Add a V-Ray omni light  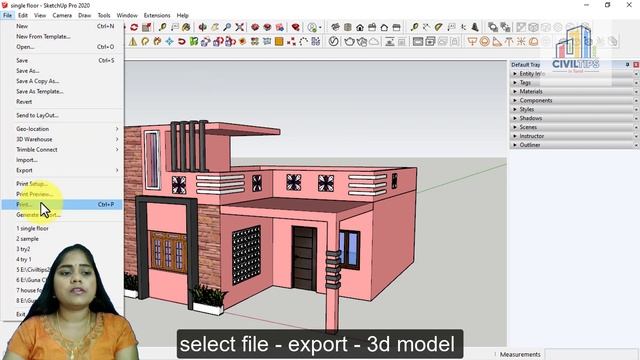click(x=521, y=41)
